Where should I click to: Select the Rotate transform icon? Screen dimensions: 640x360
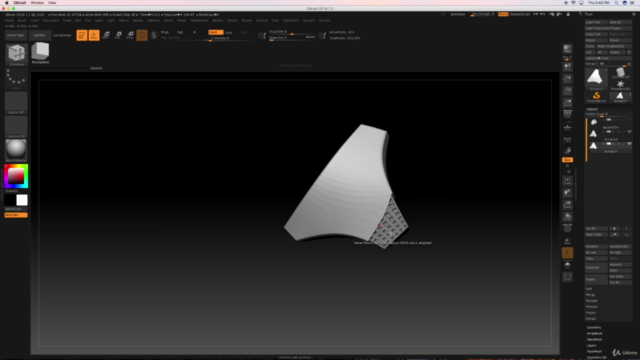click(x=130, y=35)
